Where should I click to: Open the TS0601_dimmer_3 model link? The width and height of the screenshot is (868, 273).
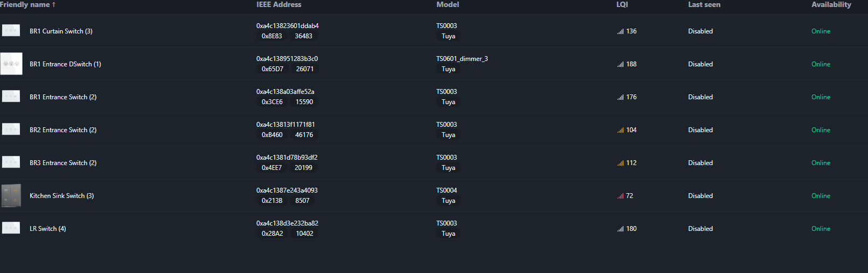462,59
